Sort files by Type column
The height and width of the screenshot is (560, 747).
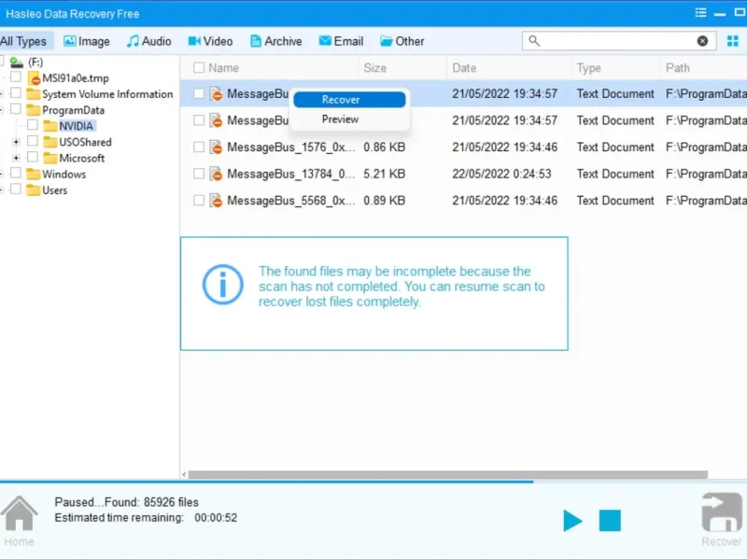[x=588, y=68]
